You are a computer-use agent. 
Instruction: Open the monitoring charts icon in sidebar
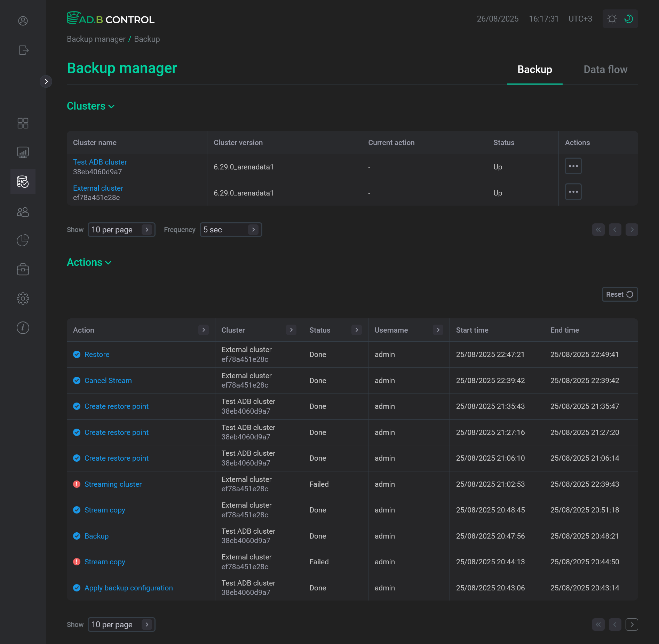point(23,152)
